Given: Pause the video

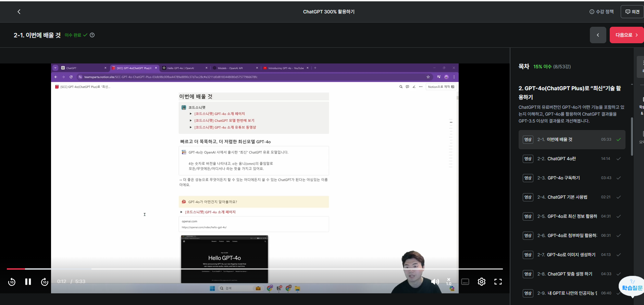Looking at the screenshot, I should point(28,282).
